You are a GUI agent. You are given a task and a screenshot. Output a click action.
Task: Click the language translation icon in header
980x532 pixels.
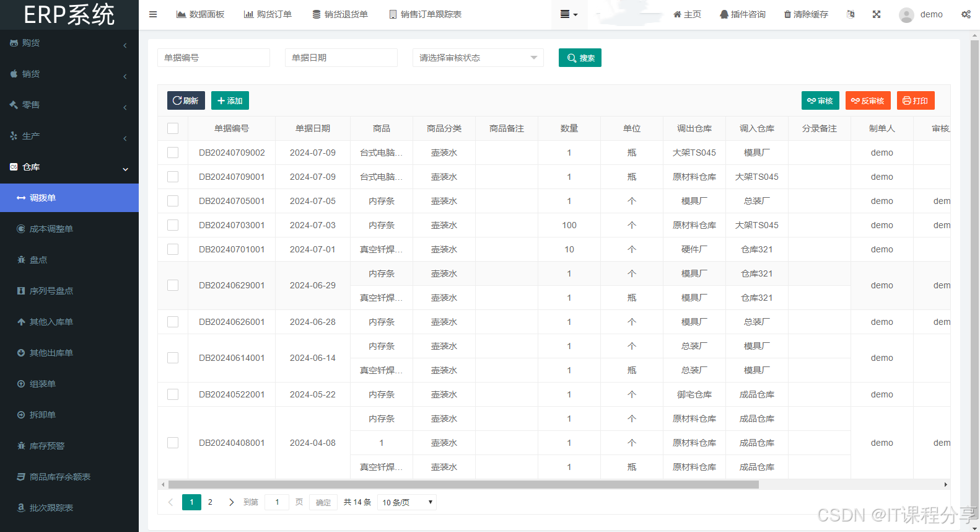(x=851, y=14)
